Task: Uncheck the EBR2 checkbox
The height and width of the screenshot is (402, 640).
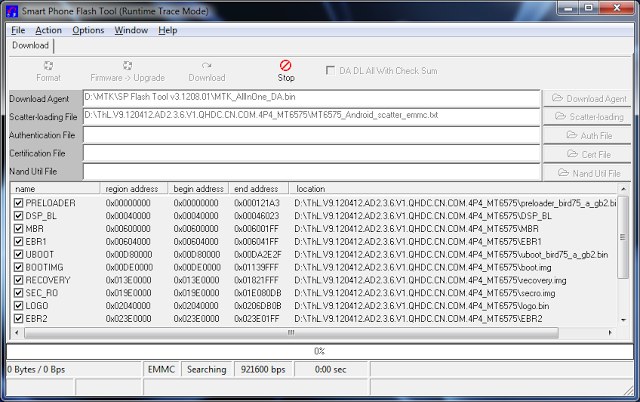Action: pos(18,319)
